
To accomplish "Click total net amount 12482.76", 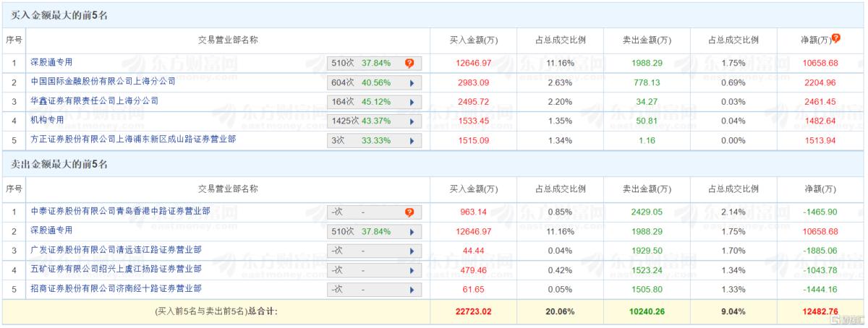I will pos(820,311).
